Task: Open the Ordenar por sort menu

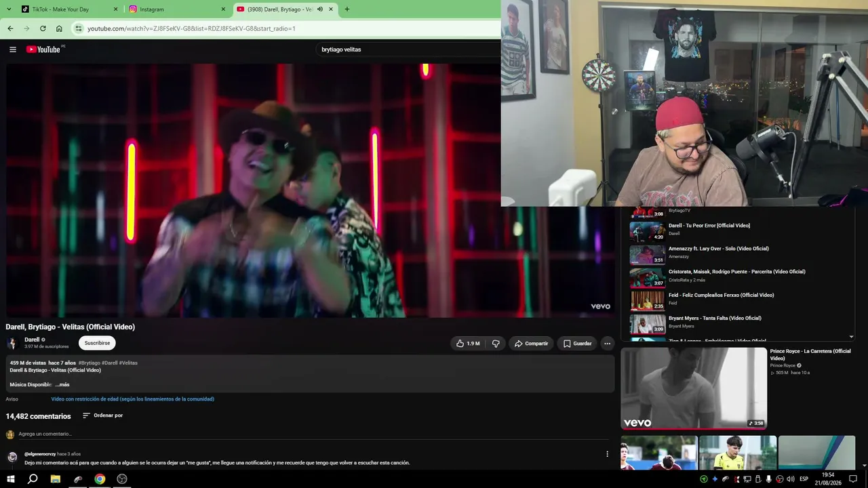Action: pyautogui.click(x=102, y=415)
